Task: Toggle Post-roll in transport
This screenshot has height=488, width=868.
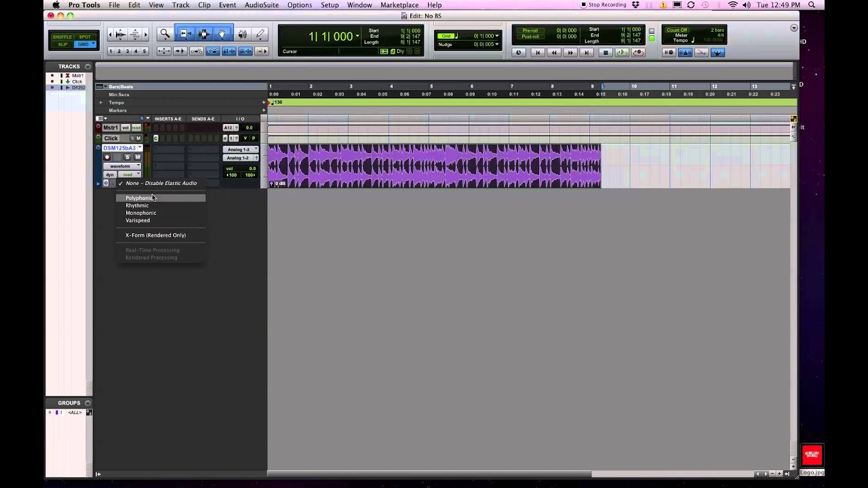Action: tap(530, 37)
